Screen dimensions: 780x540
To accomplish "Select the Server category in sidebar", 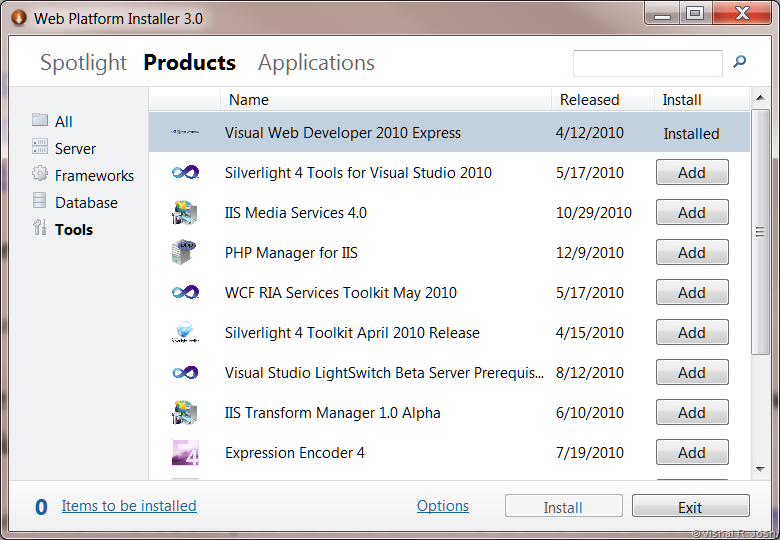I will click(75, 148).
